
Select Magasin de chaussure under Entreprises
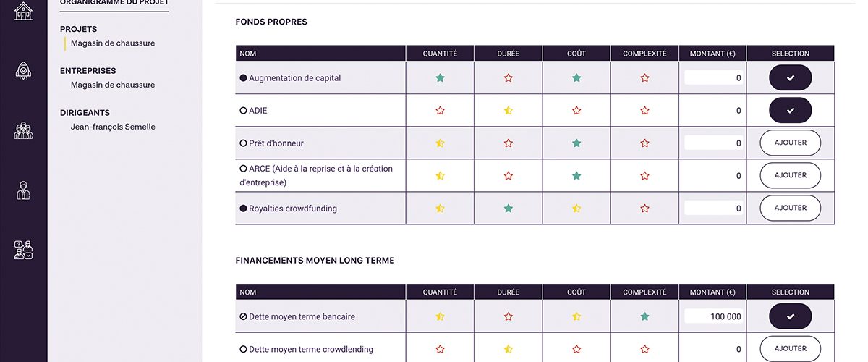pyautogui.click(x=113, y=85)
